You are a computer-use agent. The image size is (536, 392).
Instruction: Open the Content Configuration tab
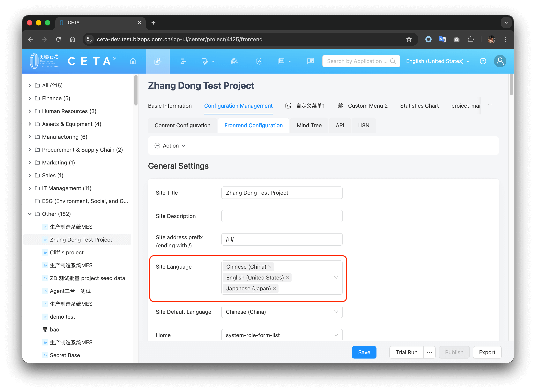point(182,125)
